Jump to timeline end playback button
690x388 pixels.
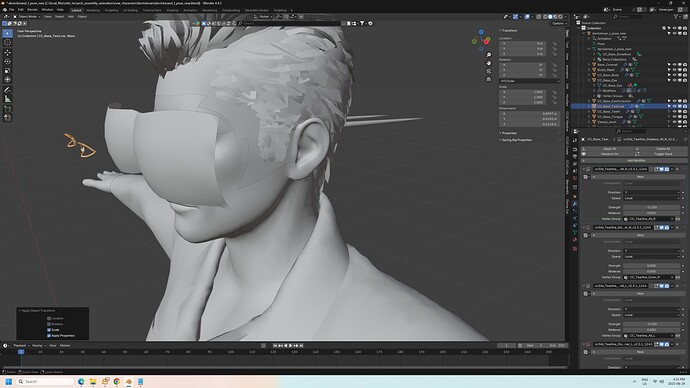click(x=301, y=346)
